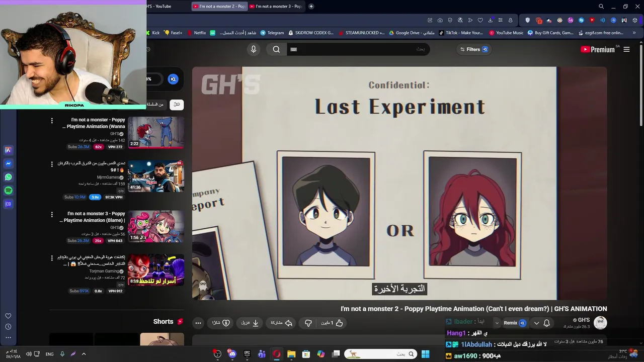Screen dimensions: 644x362
Task: Click the YouTube search magnifier button
Action: tap(276, 49)
